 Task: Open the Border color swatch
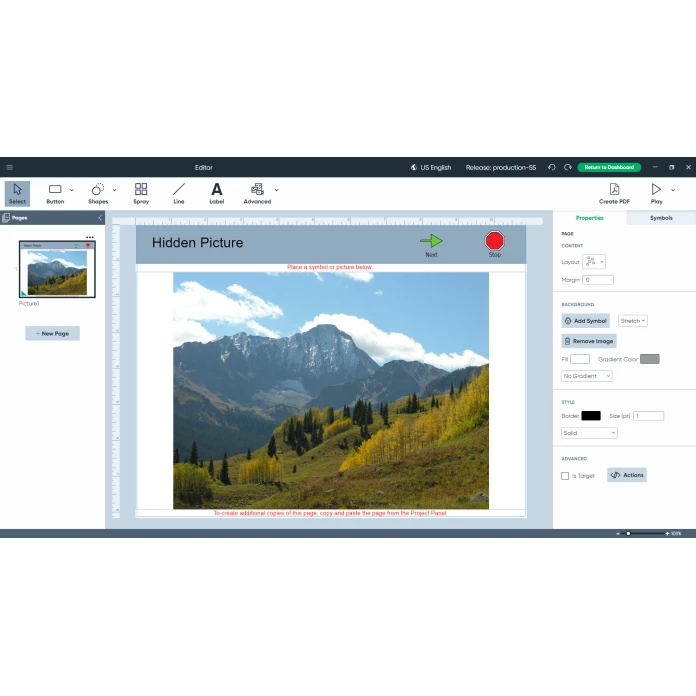(x=591, y=416)
